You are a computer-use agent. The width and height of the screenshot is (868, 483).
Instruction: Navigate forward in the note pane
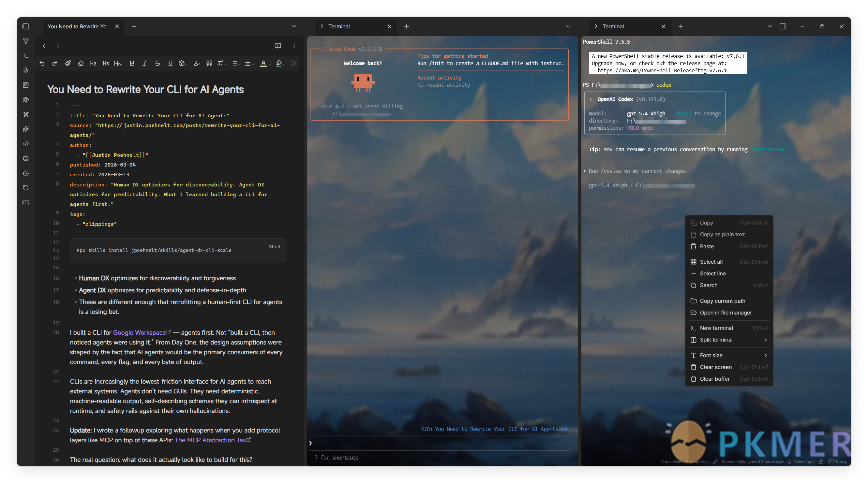coord(58,46)
